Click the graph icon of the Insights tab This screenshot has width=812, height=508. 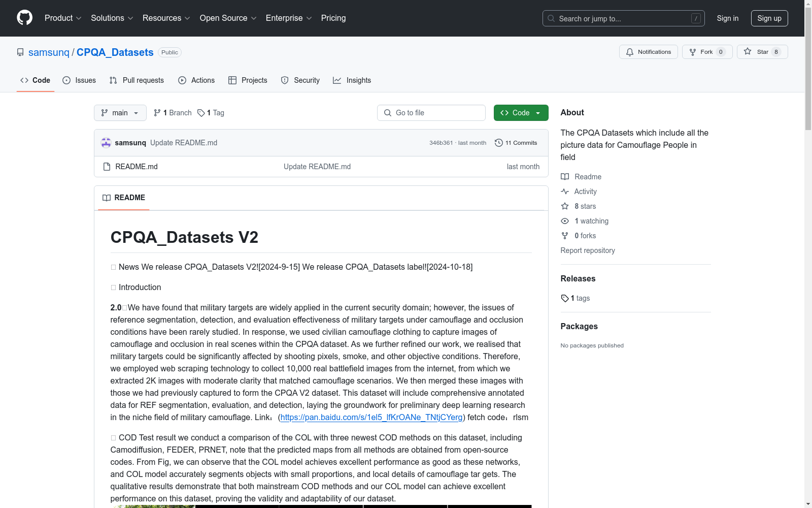pyautogui.click(x=337, y=80)
